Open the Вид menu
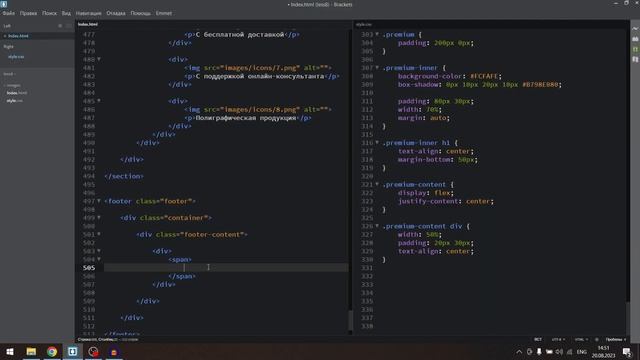The height and width of the screenshot is (360, 640). click(x=66, y=13)
